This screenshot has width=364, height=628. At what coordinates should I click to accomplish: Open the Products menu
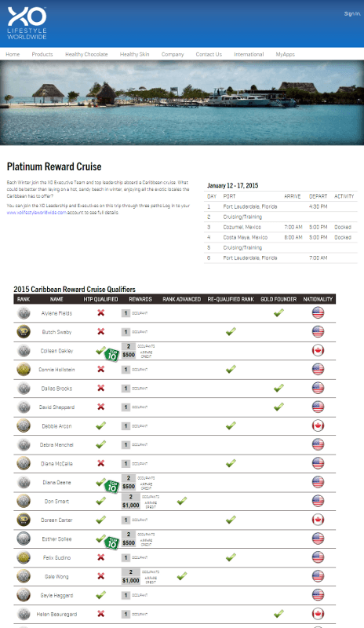click(x=42, y=54)
